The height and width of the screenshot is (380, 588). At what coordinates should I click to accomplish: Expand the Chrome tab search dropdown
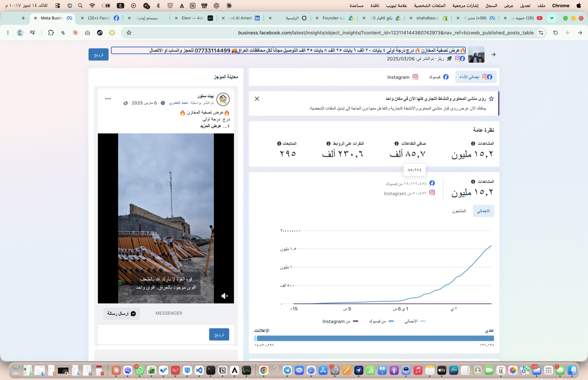pyautogui.click(x=552, y=18)
